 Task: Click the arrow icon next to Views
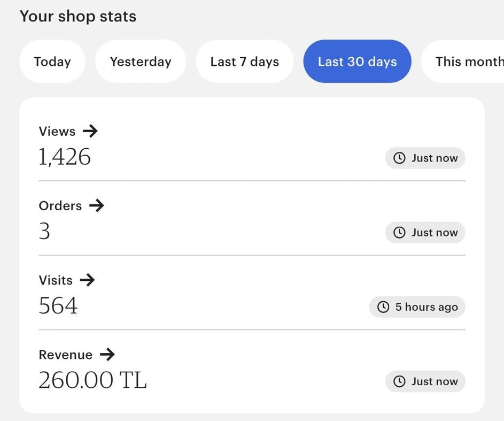pos(90,131)
